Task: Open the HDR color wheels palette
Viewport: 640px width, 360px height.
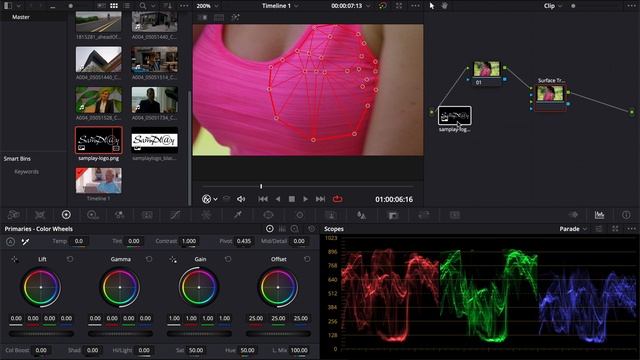Action: (92, 215)
